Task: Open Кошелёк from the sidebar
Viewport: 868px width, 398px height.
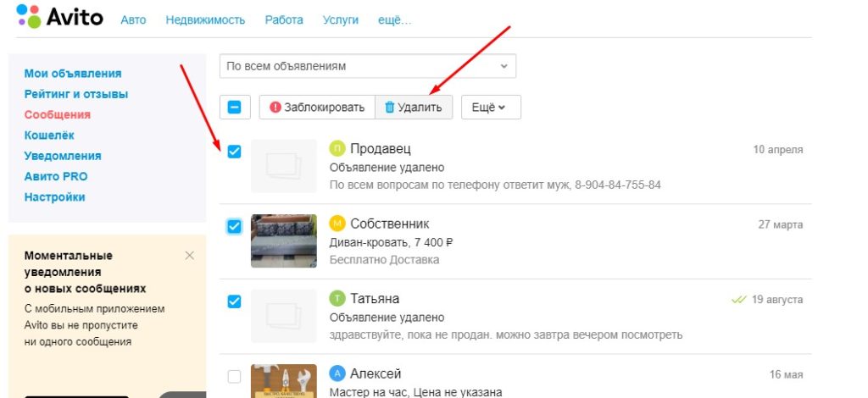Action: [49, 135]
